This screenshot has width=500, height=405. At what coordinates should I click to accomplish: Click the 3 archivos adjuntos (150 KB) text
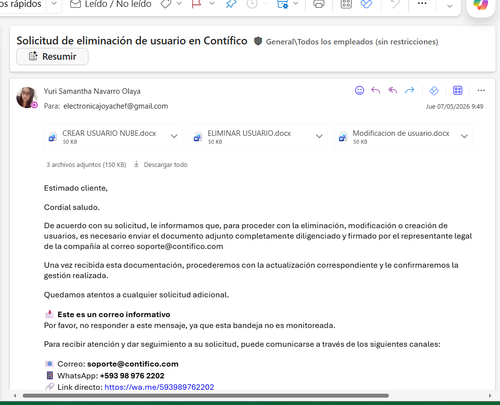click(x=86, y=165)
